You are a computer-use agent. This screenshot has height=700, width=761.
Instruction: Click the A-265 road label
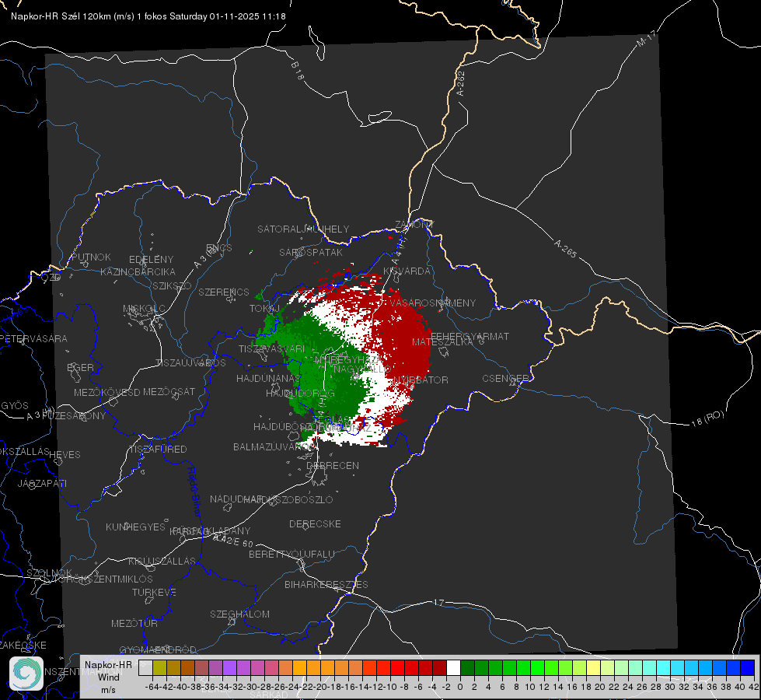click(x=565, y=249)
